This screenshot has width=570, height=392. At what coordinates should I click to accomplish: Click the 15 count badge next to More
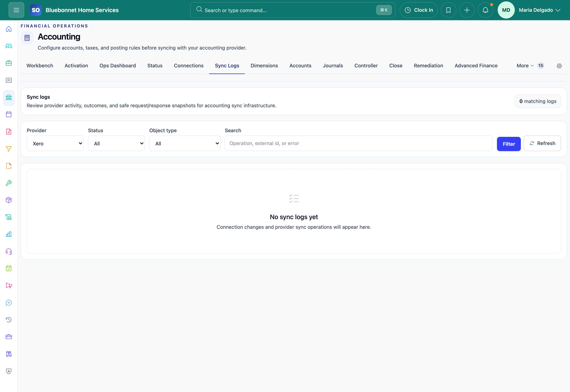click(x=541, y=66)
